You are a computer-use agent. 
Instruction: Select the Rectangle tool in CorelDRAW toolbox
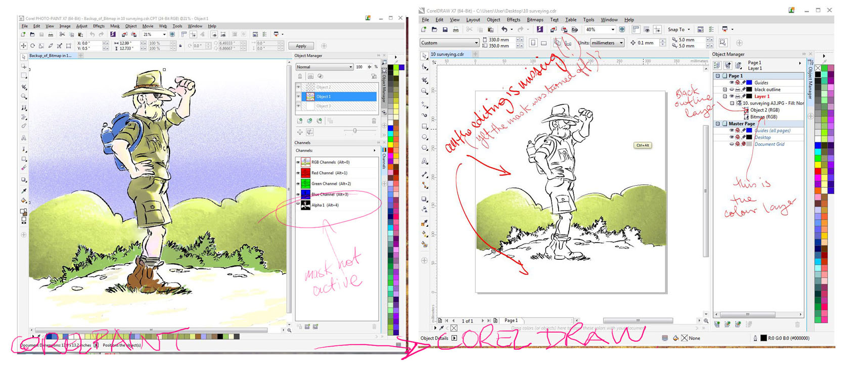pyautogui.click(x=425, y=127)
